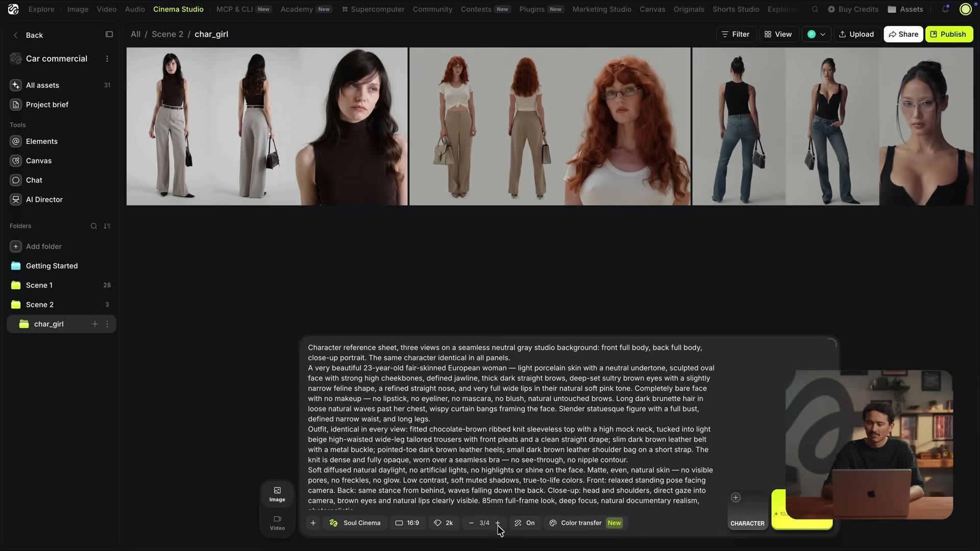The height and width of the screenshot is (551, 980).
Task: Open the 16:9 aspect ratio selector
Action: pyautogui.click(x=407, y=523)
